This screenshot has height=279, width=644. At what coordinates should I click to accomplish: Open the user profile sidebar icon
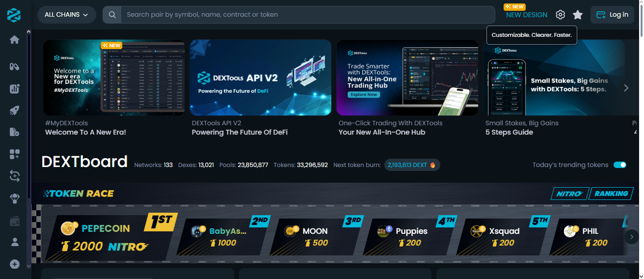click(14, 242)
